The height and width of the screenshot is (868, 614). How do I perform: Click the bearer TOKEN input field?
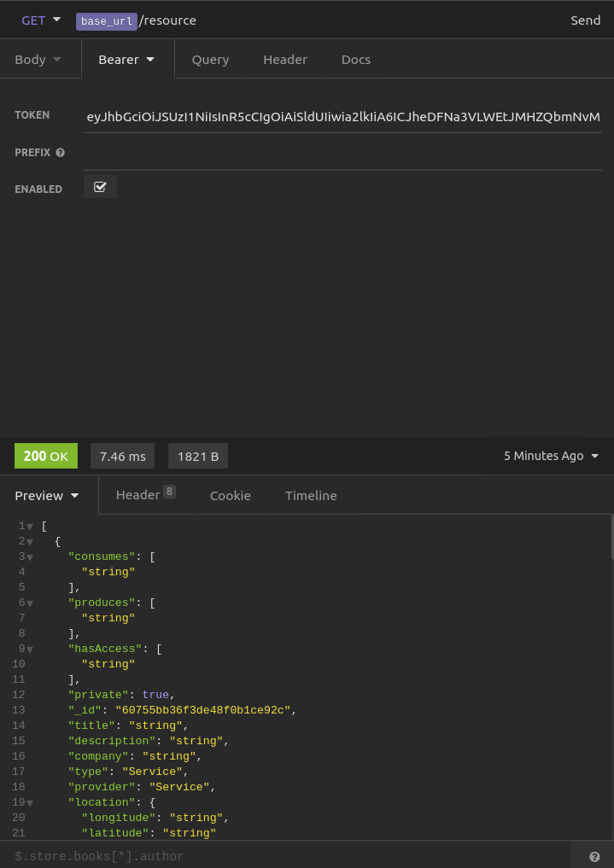point(342,118)
